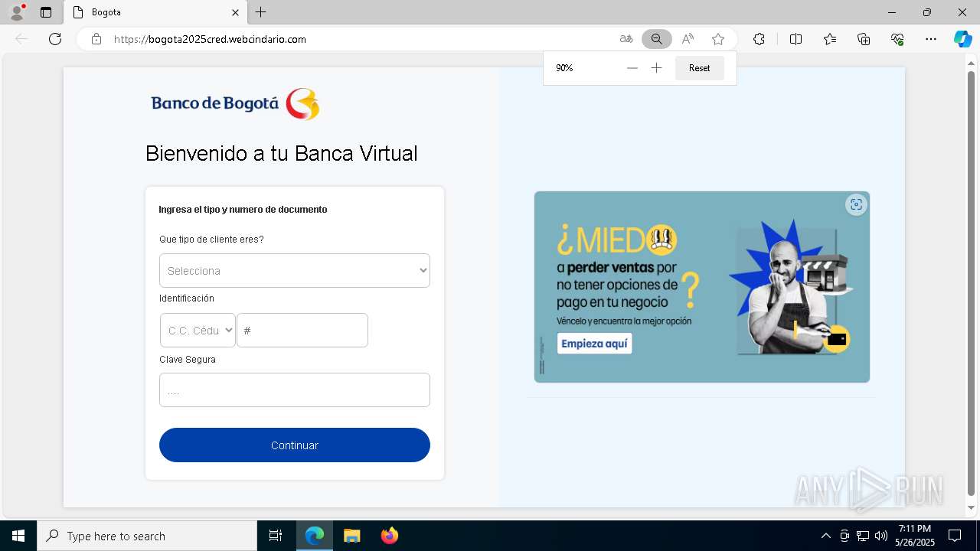The width and height of the screenshot is (980, 551).
Task: Click the 'Clave Segura' label
Action: coord(188,360)
